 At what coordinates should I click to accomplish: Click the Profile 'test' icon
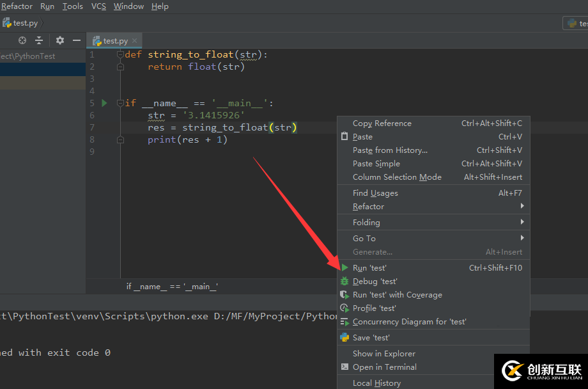(x=344, y=308)
